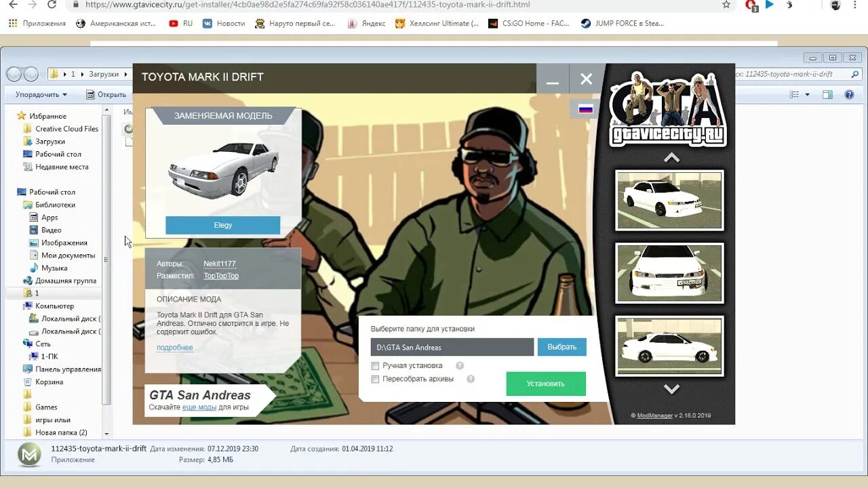Image resolution: width=868 pixels, height=488 pixels.
Task: Open the Яндекс bookmark
Action: tap(366, 23)
